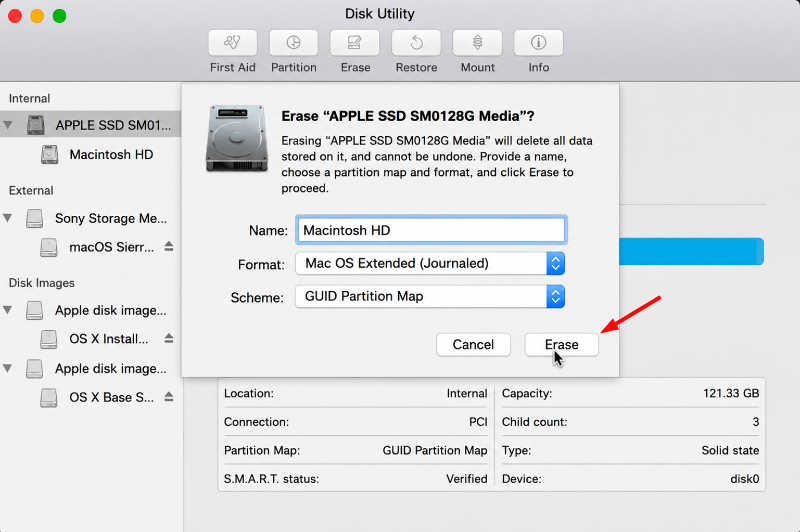The image size is (800, 532).
Task: Click the OS X Base System volume icon
Action: 49,397
